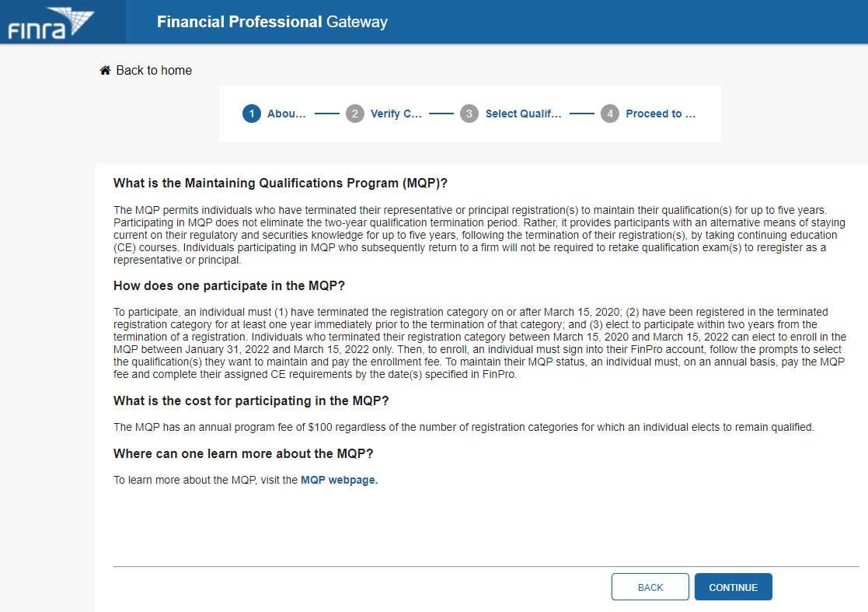Viewport: 868px width, 612px height.
Task: Select the step 1 circle icon
Action: [x=251, y=114]
